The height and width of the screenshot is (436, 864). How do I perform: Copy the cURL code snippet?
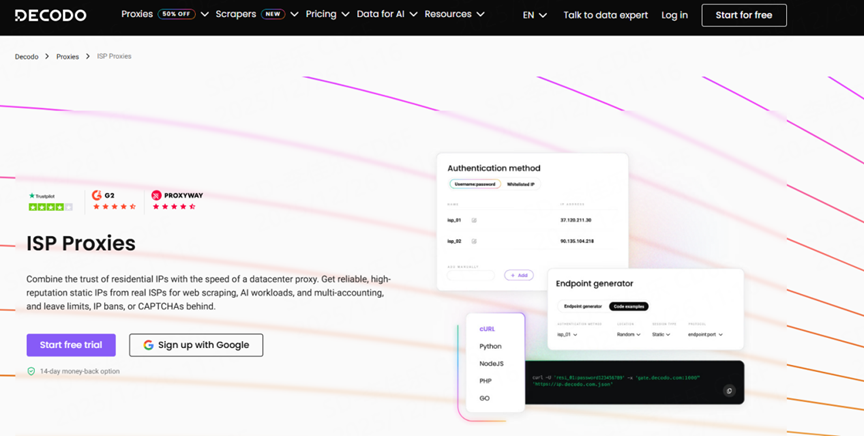pos(729,390)
